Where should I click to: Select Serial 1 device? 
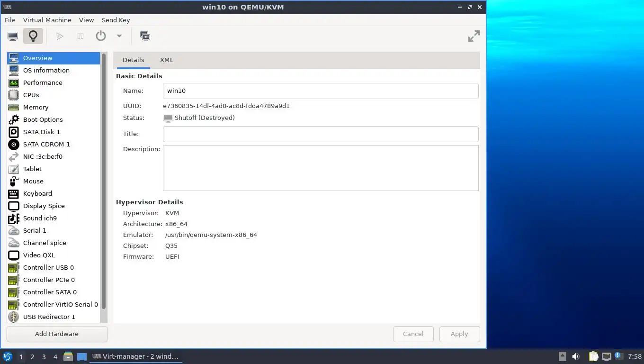pyautogui.click(x=54, y=230)
